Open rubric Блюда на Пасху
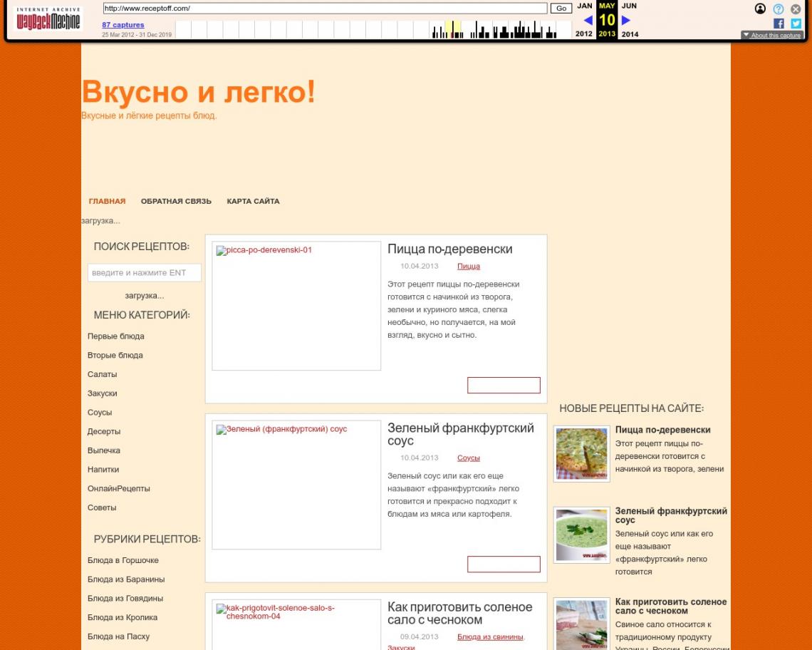The height and width of the screenshot is (650, 812). coord(118,636)
